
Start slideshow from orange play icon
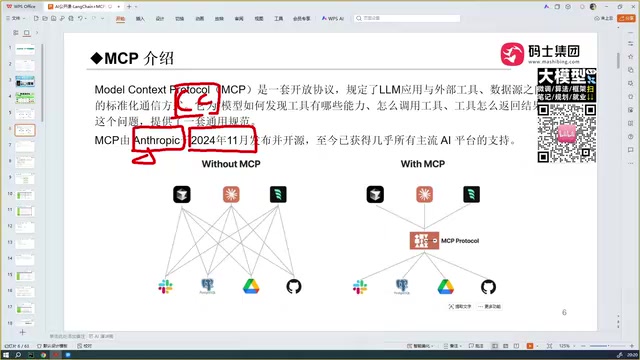[x=529, y=346]
